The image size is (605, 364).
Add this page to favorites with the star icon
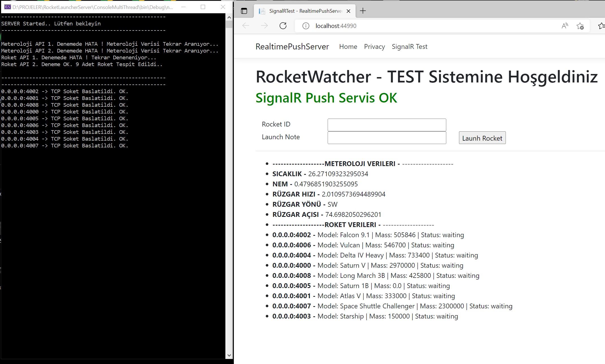coord(580,26)
